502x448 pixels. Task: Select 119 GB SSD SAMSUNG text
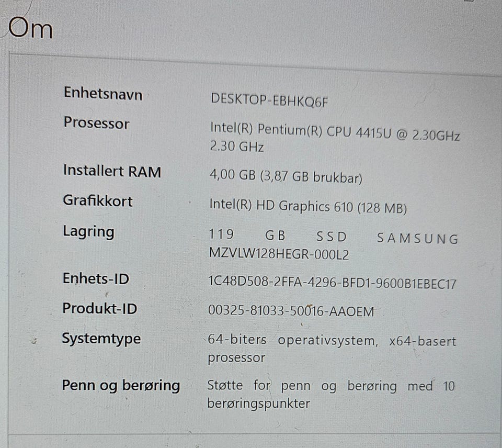[x=333, y=237]
